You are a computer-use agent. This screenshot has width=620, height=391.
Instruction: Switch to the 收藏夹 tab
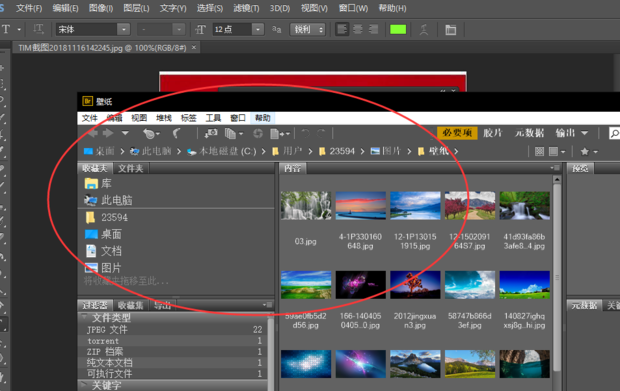coord(95,168)
